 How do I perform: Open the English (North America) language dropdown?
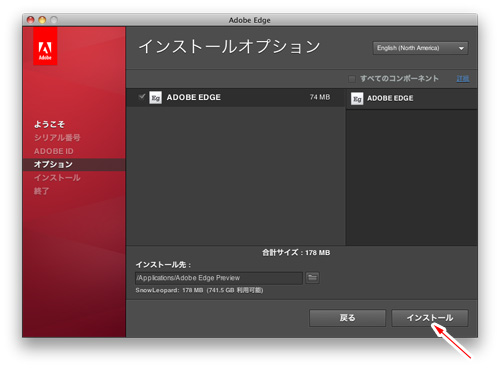(x=420, y=48)
